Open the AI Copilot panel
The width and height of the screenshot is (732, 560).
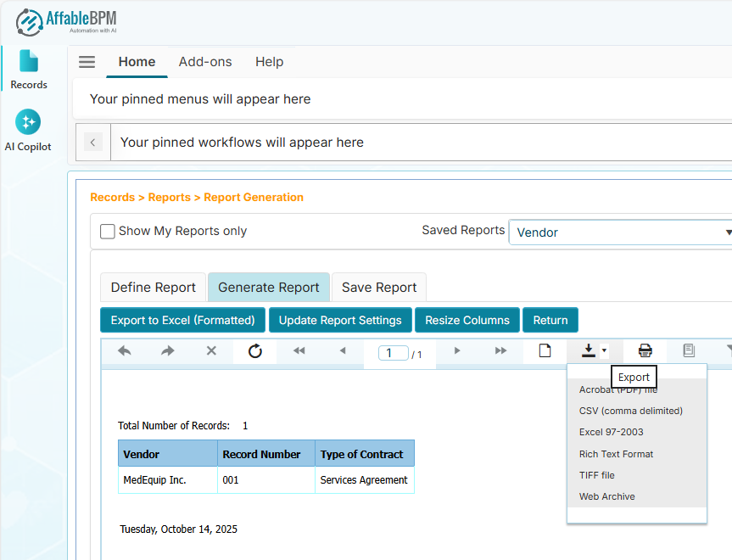click(x=28, y=129)
